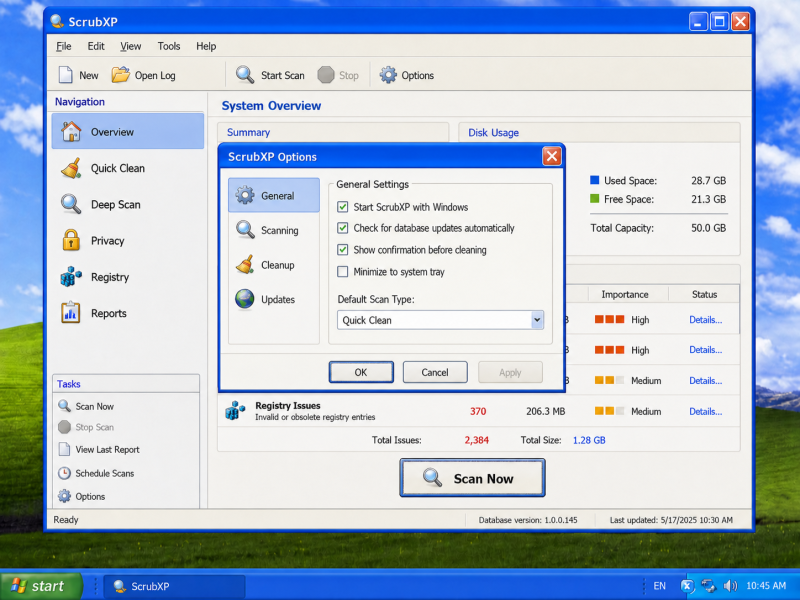Open the Tools menu

click(x=169, y=46)
